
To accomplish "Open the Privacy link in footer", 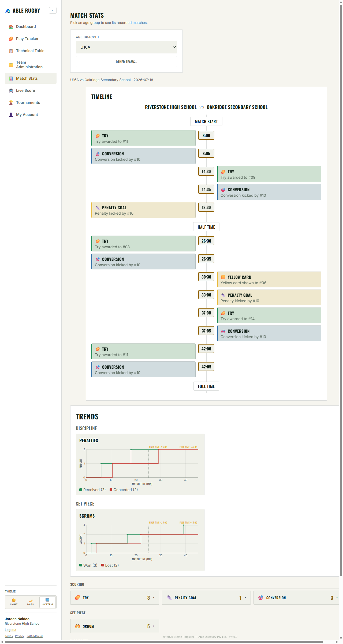I will pyautogui.click(x=20, y=636).
